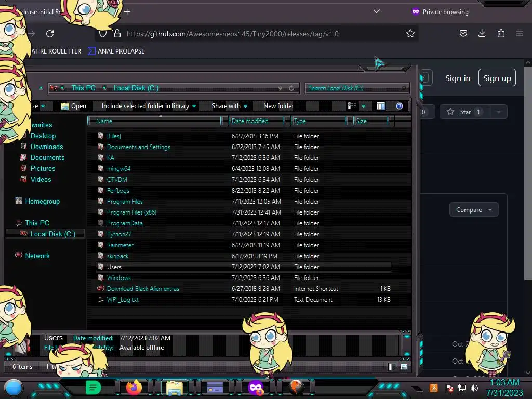This screenshot has width=532, height=399.
Task: Star the repository on GitHub
Action: pos(465,112)
